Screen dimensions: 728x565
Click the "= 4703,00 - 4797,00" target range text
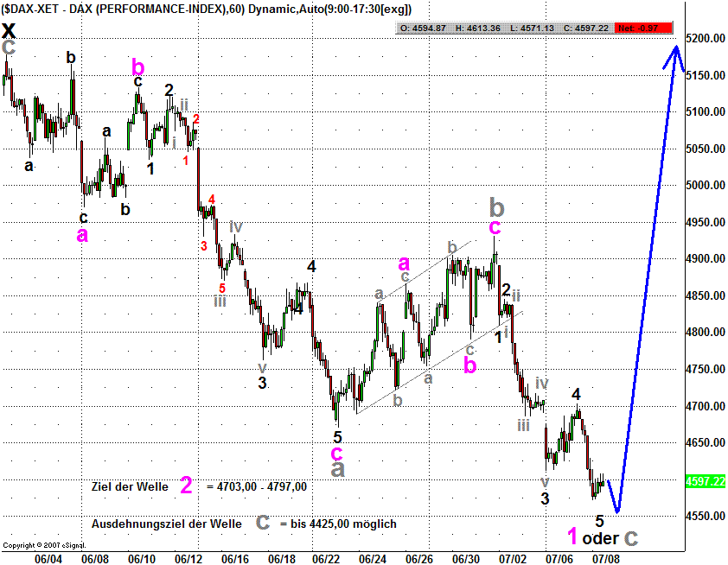click(x=257, y=486)
